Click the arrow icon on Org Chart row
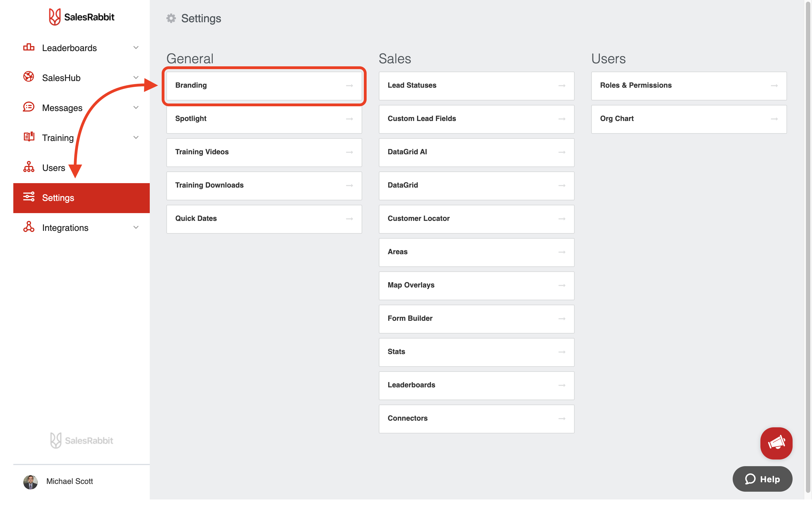 tap(774, 119)
